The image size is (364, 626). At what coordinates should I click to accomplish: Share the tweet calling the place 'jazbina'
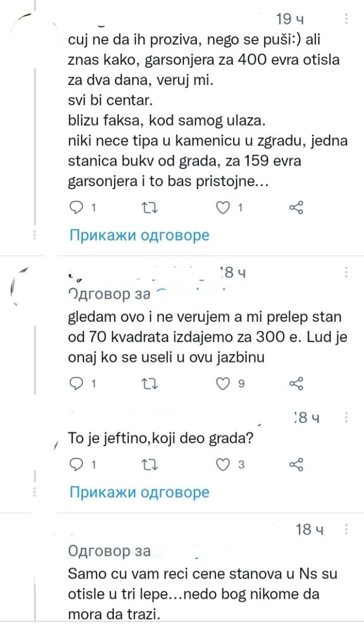click(297, 383)
